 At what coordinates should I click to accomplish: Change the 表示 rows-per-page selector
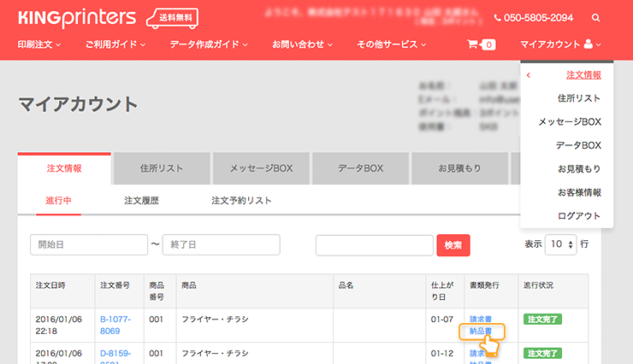click(560, 244)
